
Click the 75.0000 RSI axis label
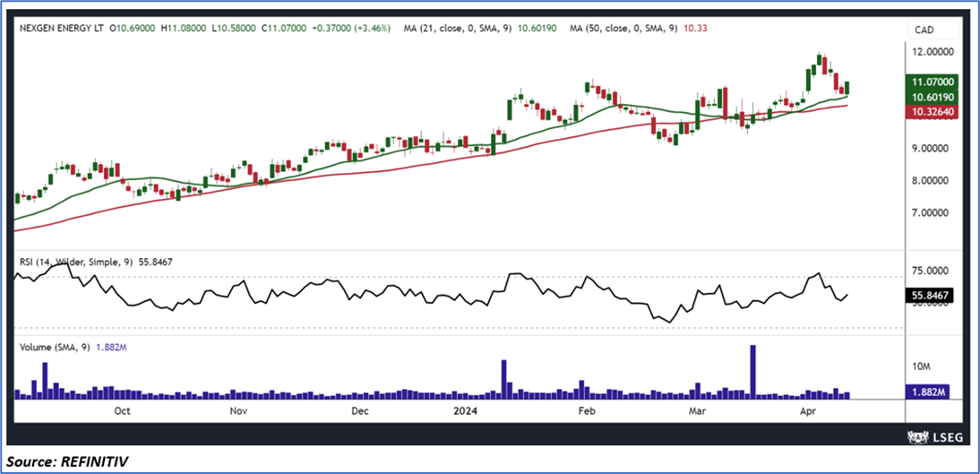coord(931,272)
